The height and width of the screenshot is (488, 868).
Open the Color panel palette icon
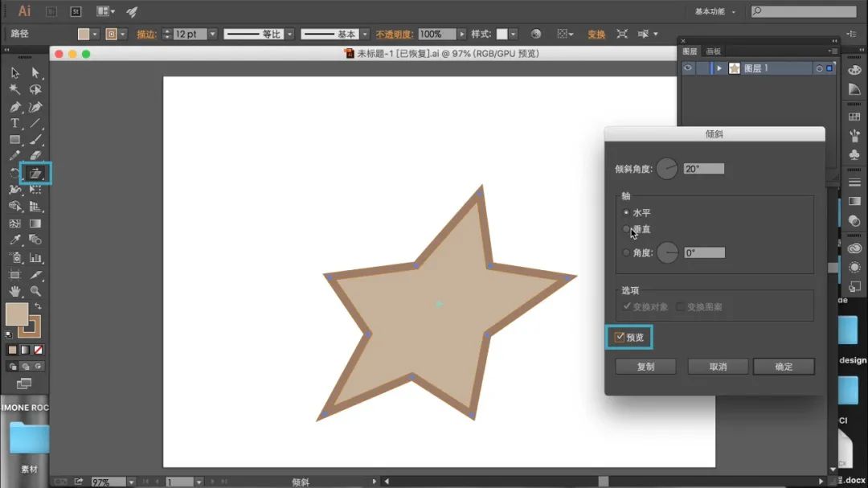point(854,70)
